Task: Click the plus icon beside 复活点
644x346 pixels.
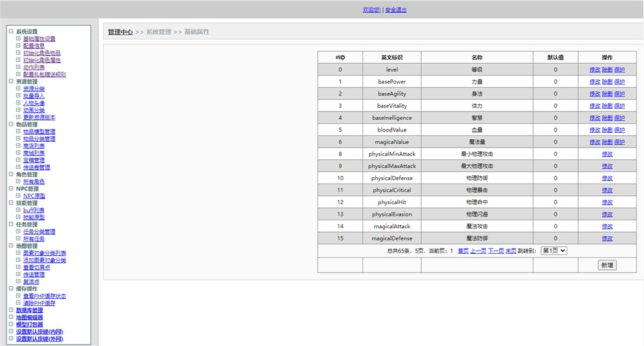Action: pyautogui.click(x=18, y=282)
